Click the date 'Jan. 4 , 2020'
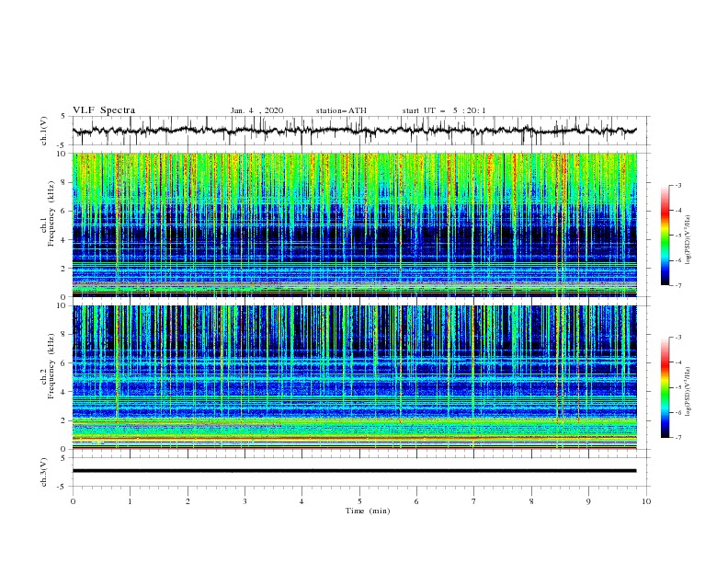The image size is (728, 563). pos(256,110)
